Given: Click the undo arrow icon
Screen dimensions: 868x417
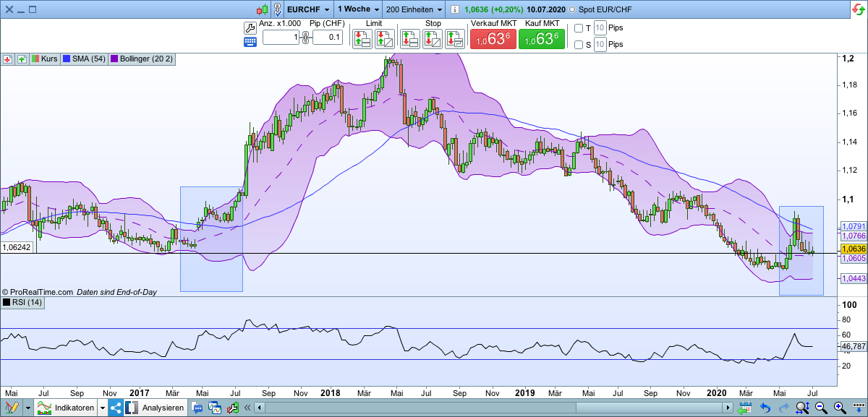Looking at the screenshot, I should coord(765,407).
